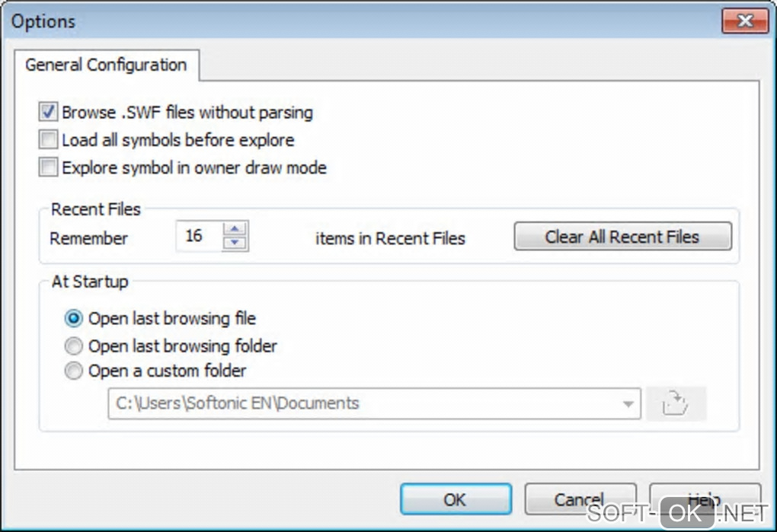The width and height of the screenshot is (777, 532).
Task: Check Explore symbol in owner draw mode
Action: 49,167
